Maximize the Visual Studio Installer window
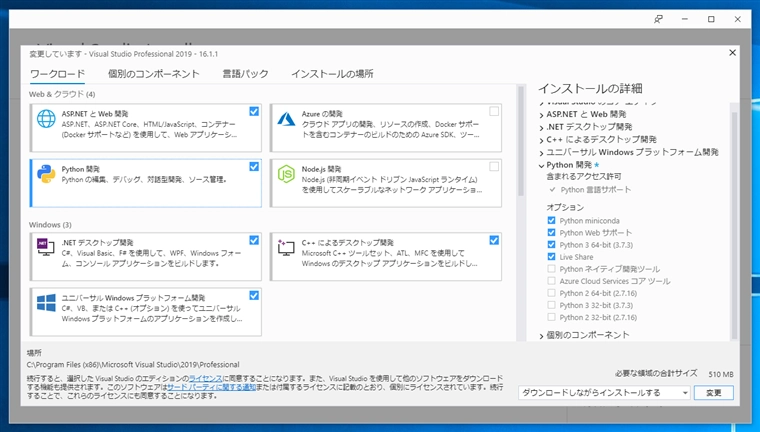The image size is (760, 432). point(711,19)
